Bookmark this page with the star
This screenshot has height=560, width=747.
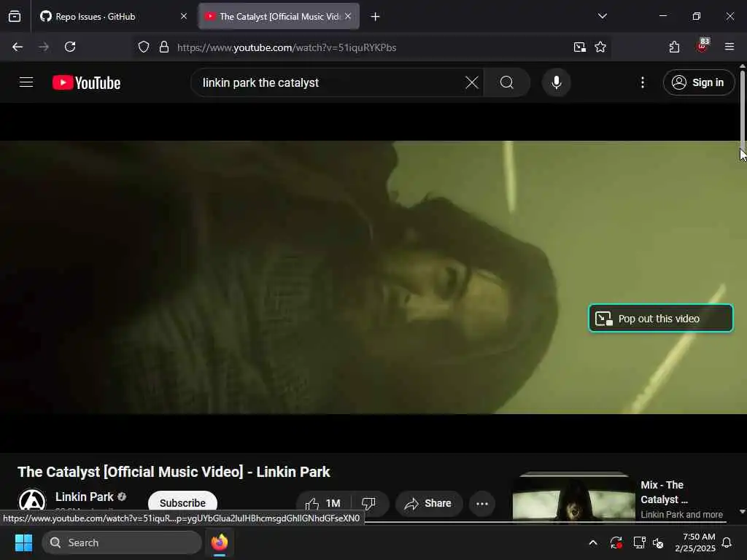(x=600, y=47)
